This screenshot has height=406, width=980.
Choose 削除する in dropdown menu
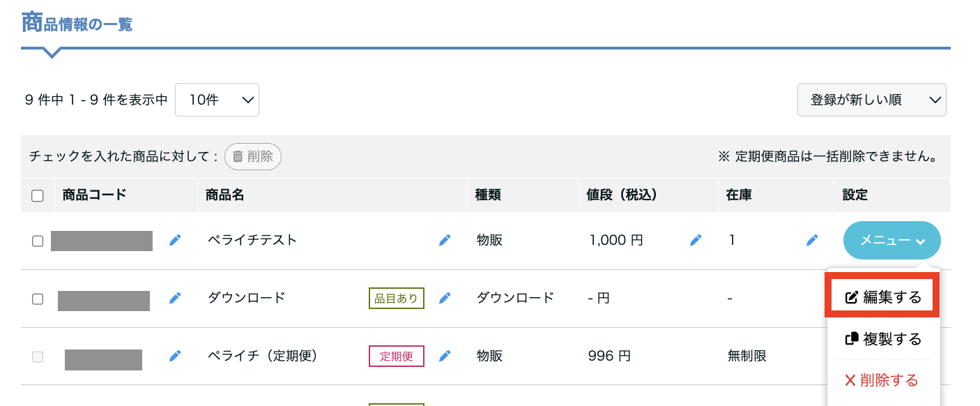[x=882, y=380]
